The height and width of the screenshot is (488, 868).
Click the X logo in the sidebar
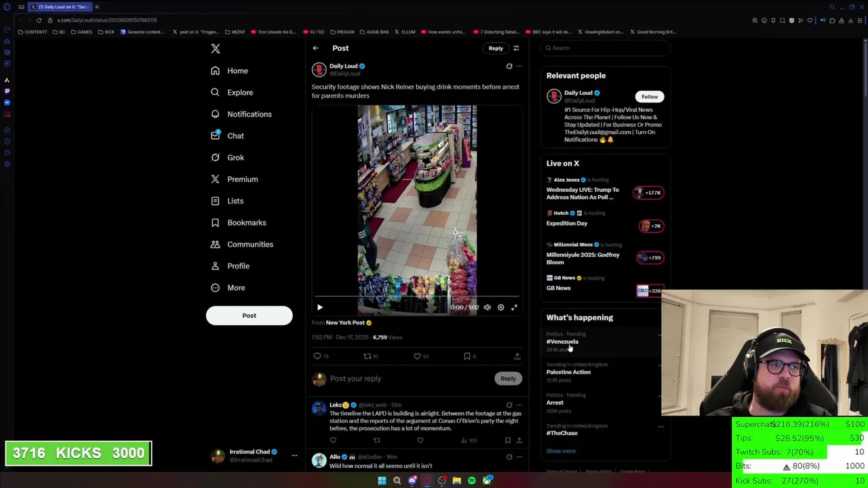coord(216,49)
